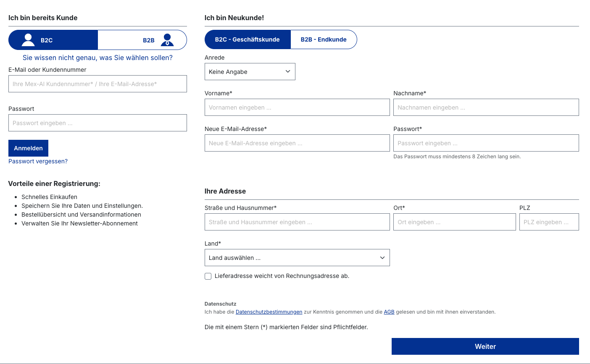Expand the 'Land auswählen' country selector
Screen dimensions: 590x364
point(297,258)
